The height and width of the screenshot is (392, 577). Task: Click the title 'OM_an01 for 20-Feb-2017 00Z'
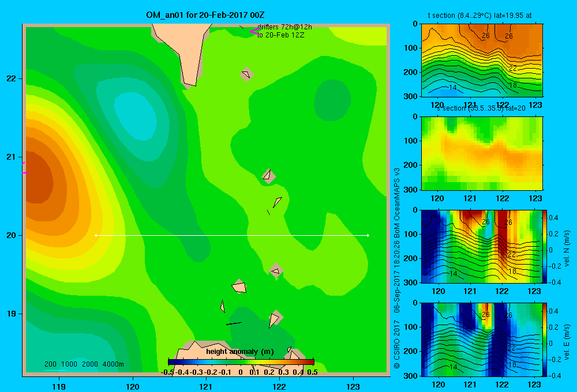[205, 15]
